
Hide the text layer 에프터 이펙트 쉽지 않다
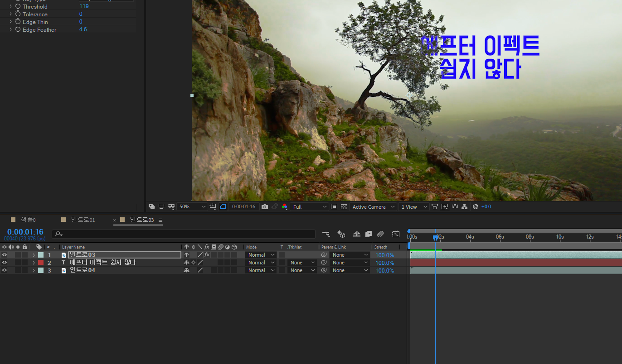5,263
